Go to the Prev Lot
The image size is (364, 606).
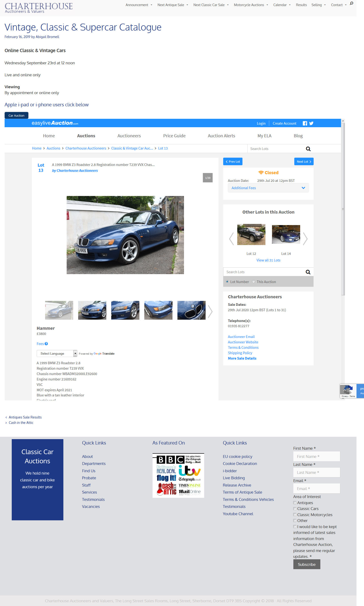(233, 162)
